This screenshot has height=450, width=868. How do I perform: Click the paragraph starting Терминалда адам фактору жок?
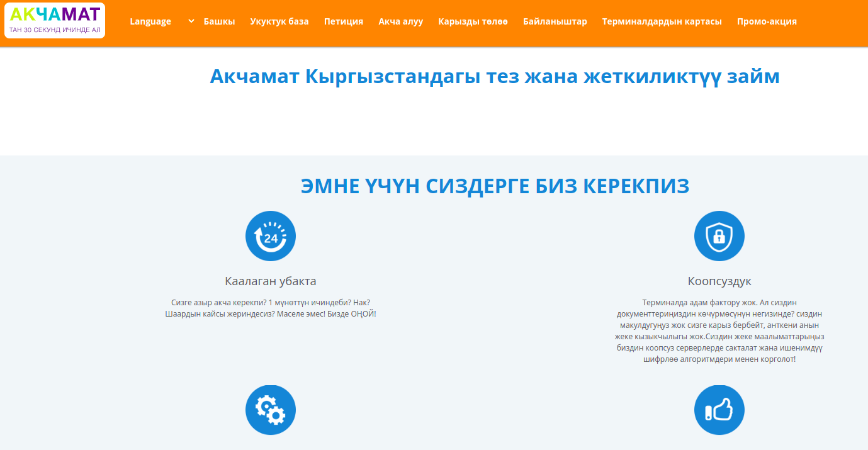(719, 330)
